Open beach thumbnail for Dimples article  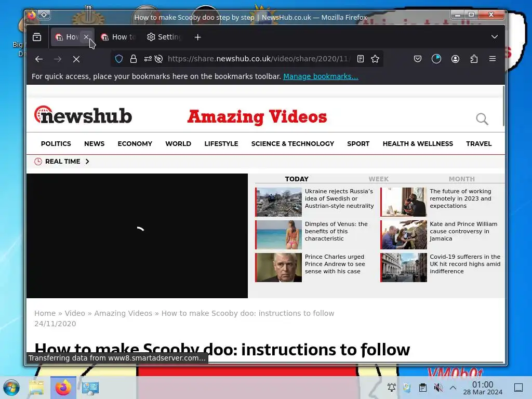278,235
